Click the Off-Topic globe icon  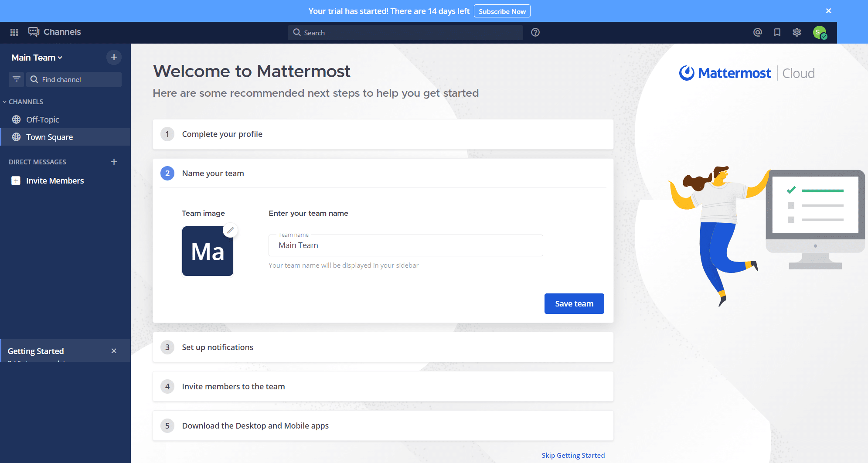point(17,119)
